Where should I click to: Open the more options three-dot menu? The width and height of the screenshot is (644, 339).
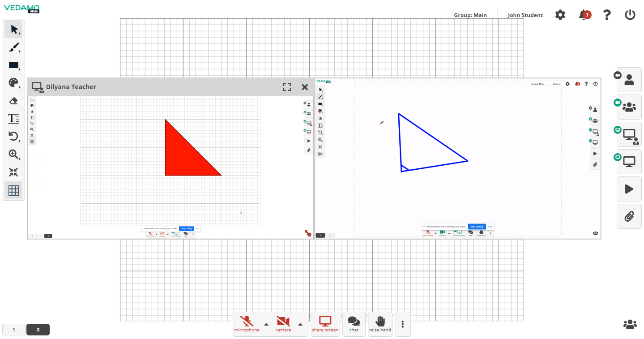click(402, 324)
